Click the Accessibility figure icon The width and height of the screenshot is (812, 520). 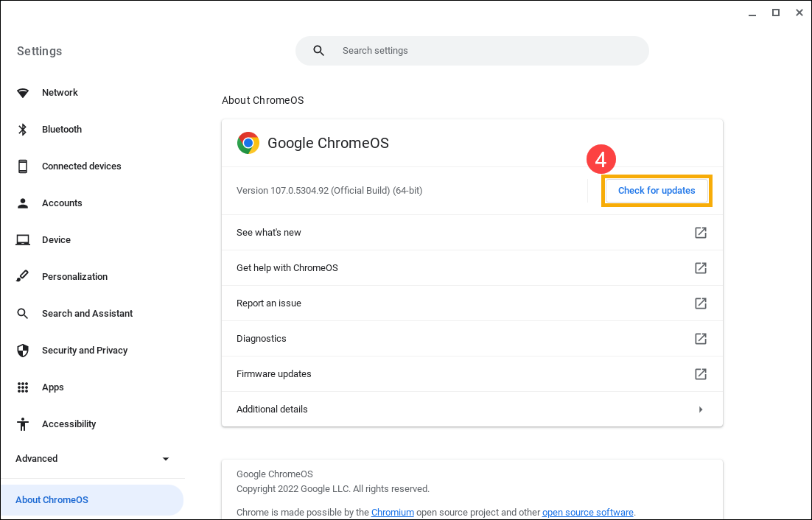coord(23,424)
